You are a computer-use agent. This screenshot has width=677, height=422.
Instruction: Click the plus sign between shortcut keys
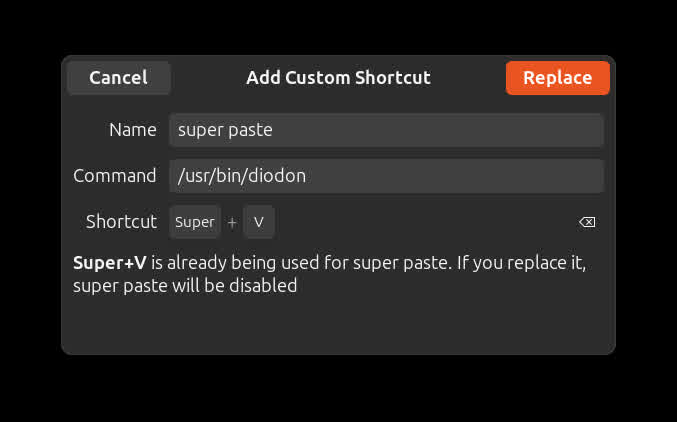tap(232, 222)
